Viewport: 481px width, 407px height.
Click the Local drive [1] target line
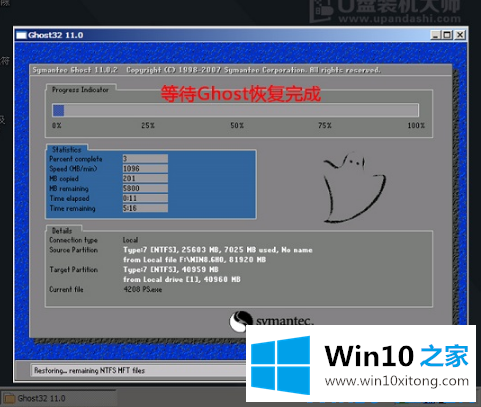pos(182,279)
